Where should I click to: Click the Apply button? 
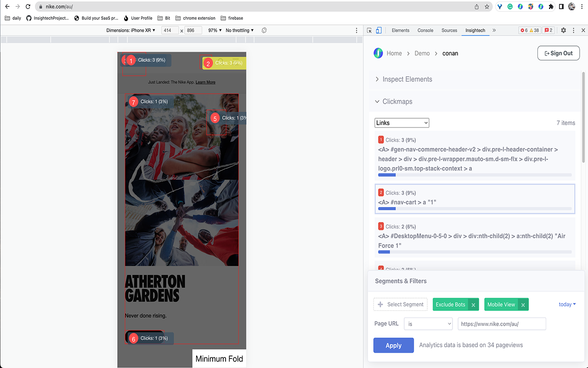point(393,345)
